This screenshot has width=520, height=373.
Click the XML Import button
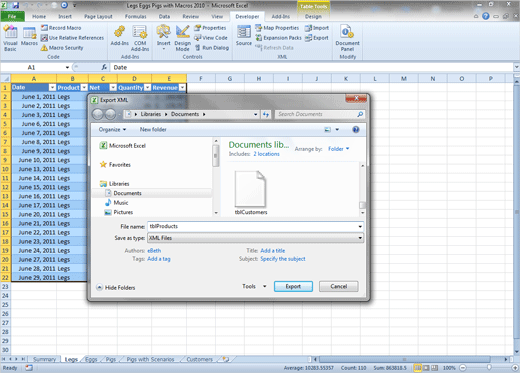[x=317, y=28]
